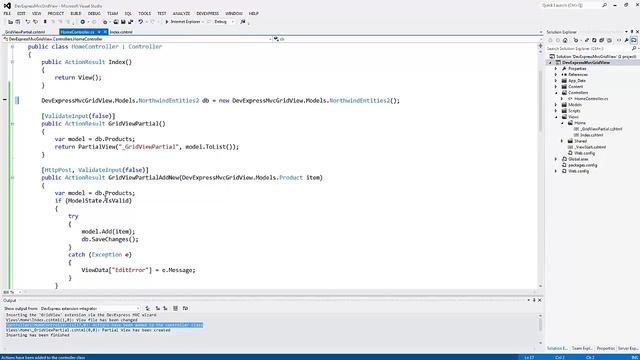Click the Go to Next Message output icon
The image size is (640, 360).
coord(165,309)
